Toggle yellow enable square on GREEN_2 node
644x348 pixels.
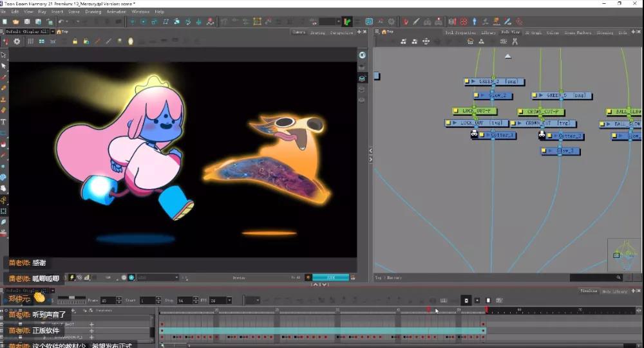[x=467, y=82]
